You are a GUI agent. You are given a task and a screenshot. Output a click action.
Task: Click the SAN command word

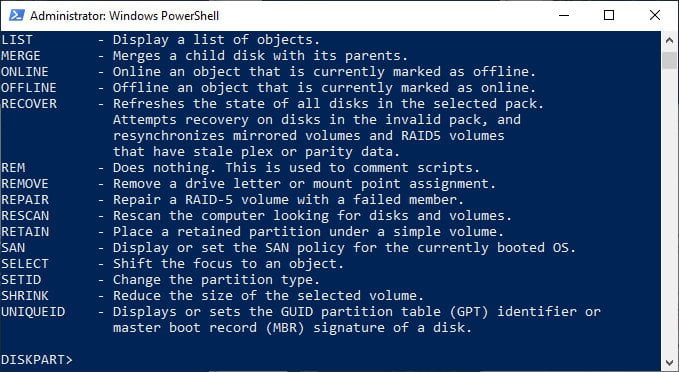click(13, 247)
